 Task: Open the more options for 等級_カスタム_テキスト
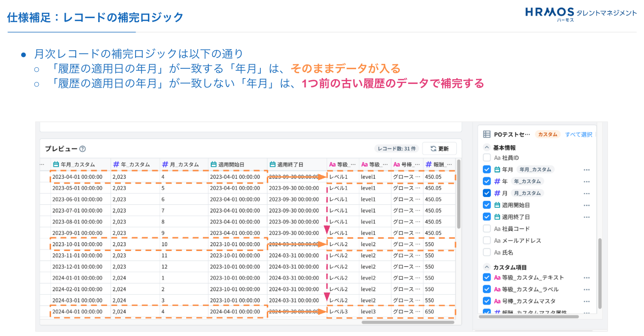pyautogui.click(x=586, y=278)
